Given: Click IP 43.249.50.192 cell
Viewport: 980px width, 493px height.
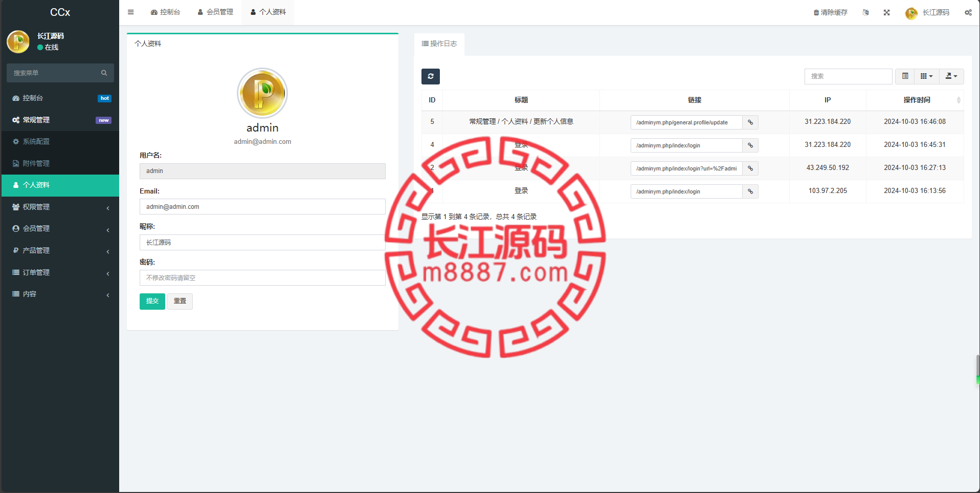Looking at the screenshot, I should tap(828, 167).
